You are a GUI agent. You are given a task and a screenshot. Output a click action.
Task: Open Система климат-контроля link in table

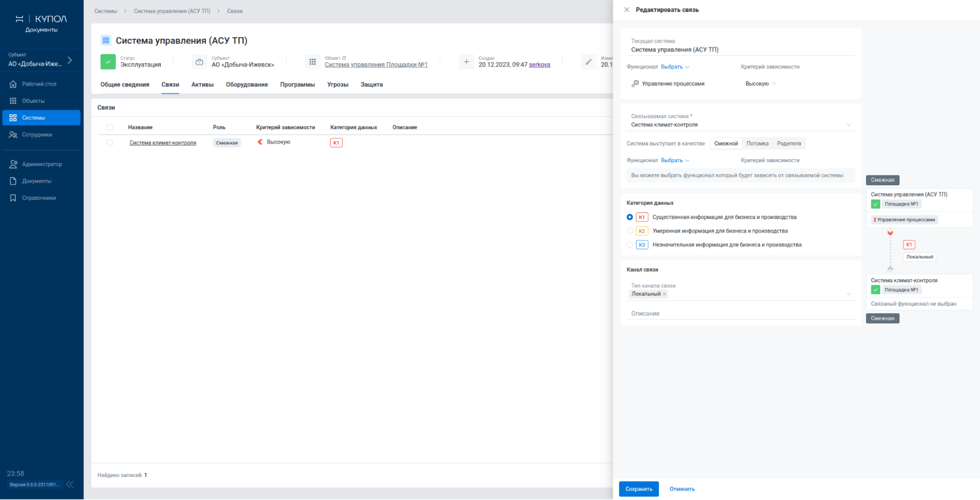(163, 143)
